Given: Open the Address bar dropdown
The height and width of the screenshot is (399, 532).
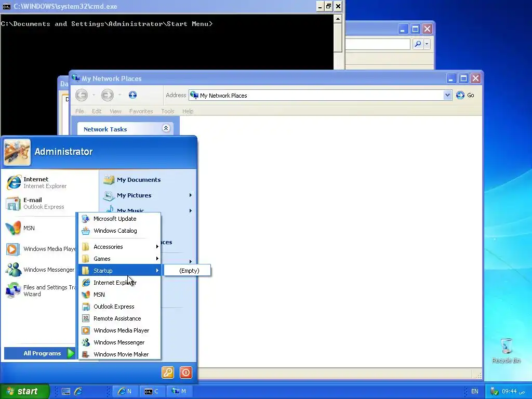Looking at the screenshot, I should point(447,96).
